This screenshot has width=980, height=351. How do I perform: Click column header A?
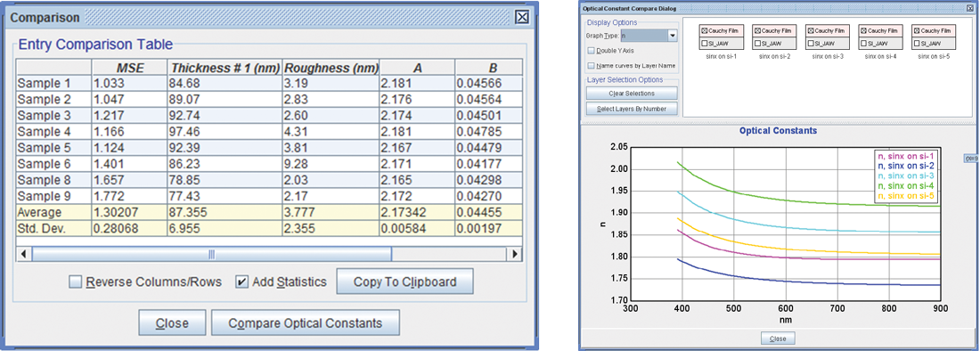coord(416,68)
